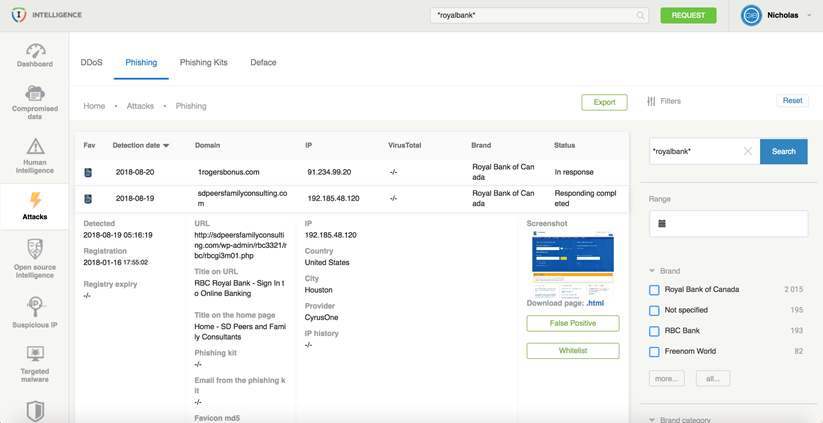Click the Export button
This screenshot has height=423, width=823.
[604, 102]
